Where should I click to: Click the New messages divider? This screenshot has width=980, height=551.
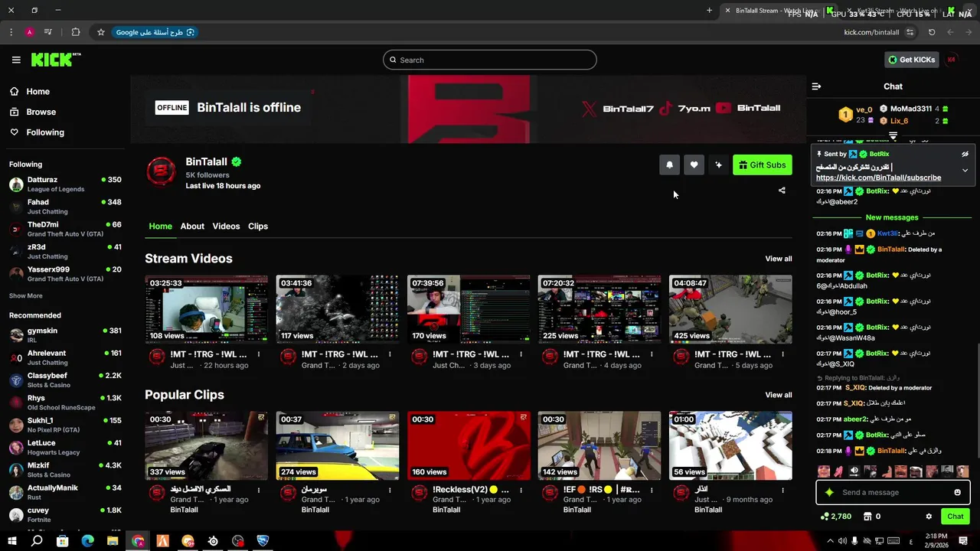click(x=892, y=217)
